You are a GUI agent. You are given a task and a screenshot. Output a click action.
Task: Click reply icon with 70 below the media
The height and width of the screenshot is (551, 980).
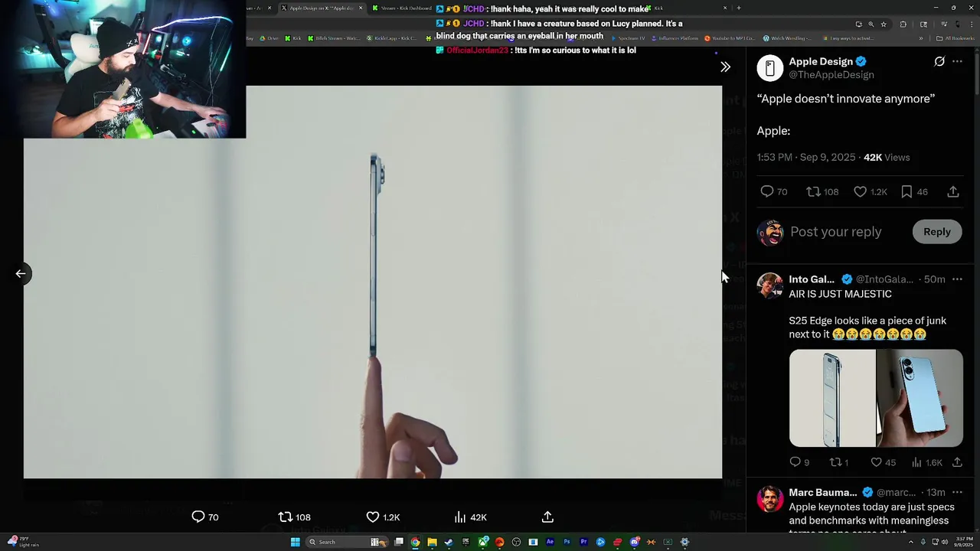pos(204,517)
